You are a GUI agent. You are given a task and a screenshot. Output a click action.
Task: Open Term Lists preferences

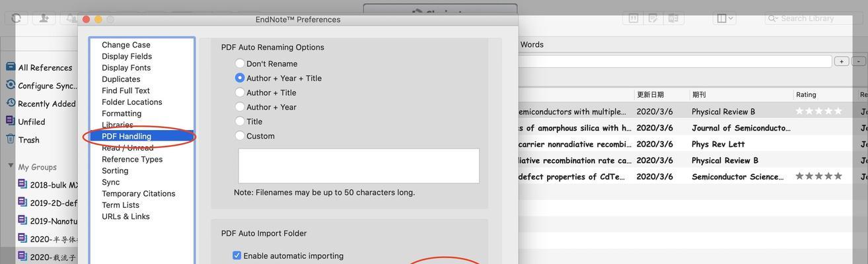pos(121,205)
